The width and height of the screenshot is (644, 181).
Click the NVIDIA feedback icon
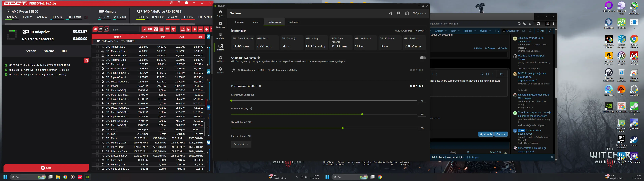(398, 13)
